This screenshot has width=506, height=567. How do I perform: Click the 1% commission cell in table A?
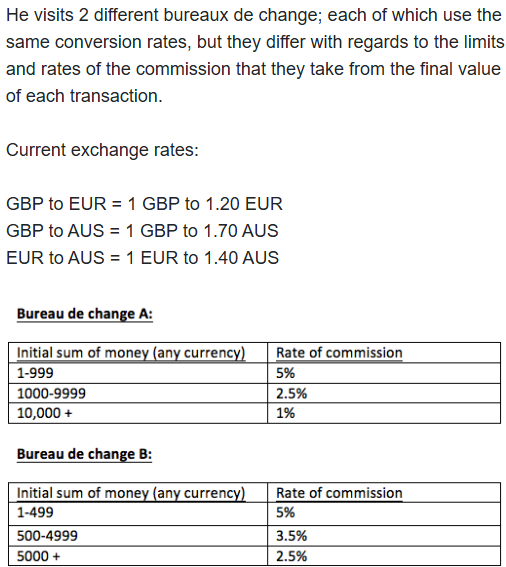click(x=384, y=413)
